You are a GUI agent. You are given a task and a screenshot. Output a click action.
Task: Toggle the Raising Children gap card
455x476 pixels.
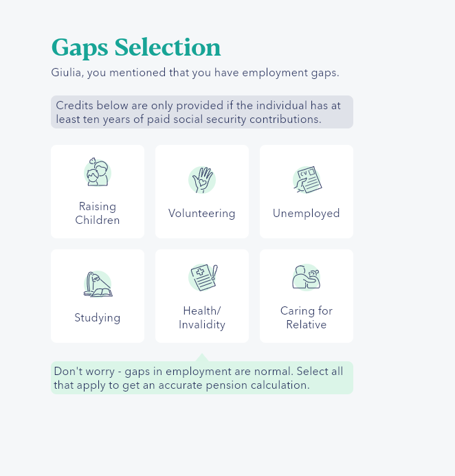[x=98, y=192]
